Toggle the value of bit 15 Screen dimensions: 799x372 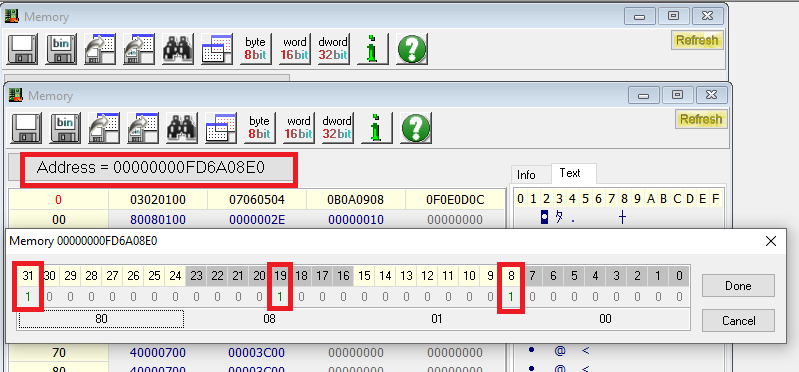364,297
